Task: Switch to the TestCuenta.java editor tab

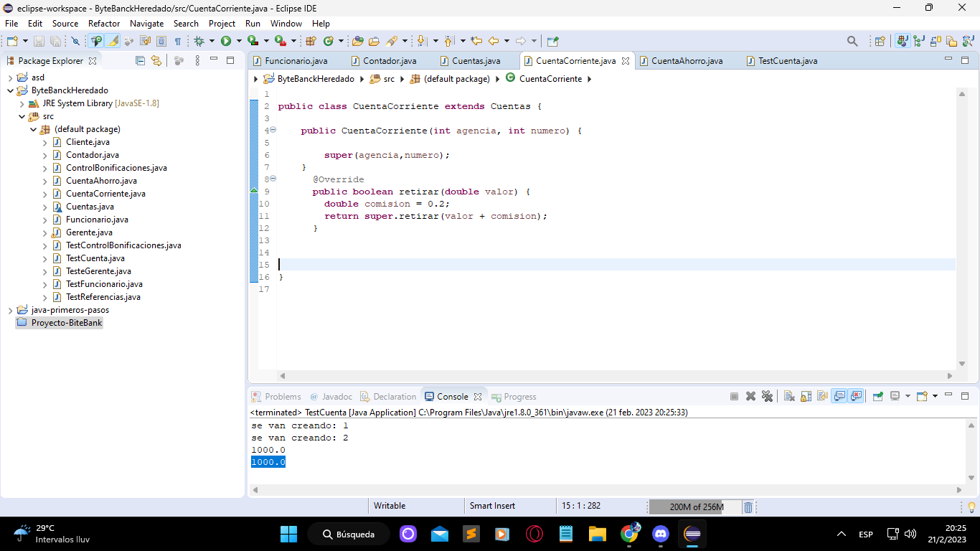Action: pyautogui.click(x=788, y=61)
